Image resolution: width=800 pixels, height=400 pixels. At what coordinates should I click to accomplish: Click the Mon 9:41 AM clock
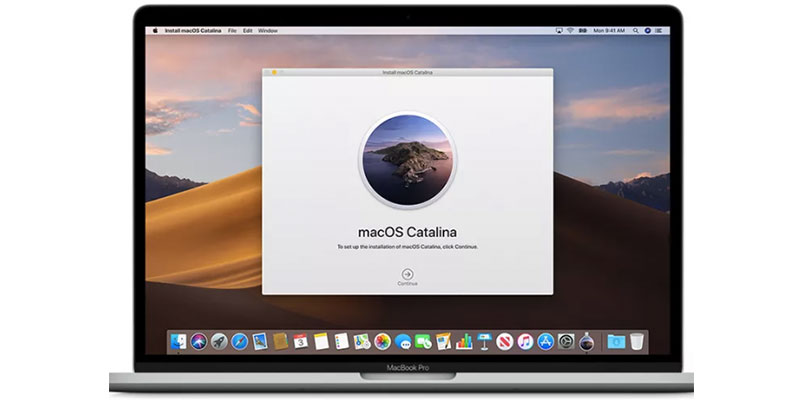click(609, 31)
